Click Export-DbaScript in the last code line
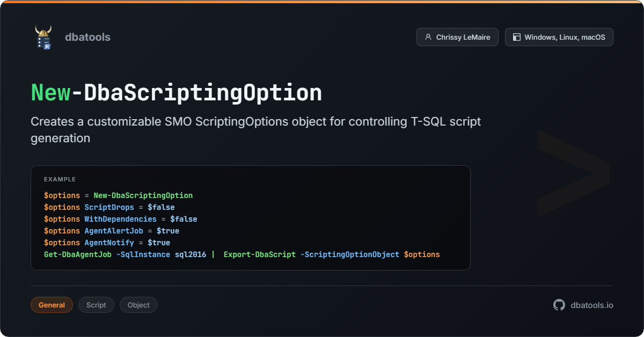644x337 pixels. pyautogui.click(x=259, y=254)
